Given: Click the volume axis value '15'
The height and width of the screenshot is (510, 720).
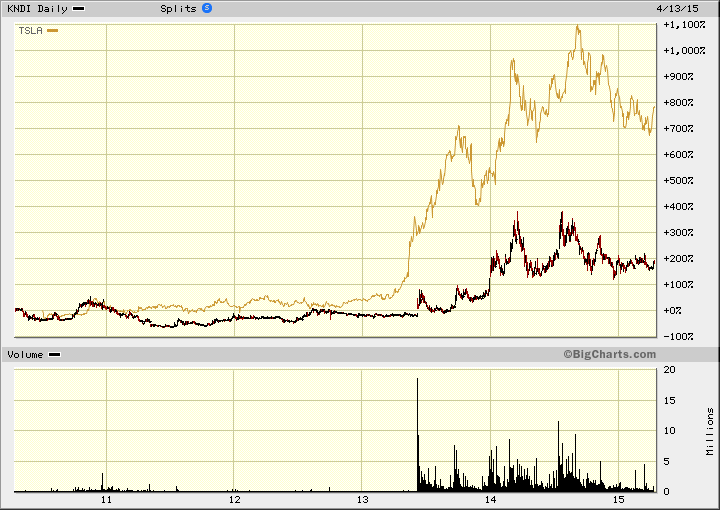Looking at the screenshot, I should (x=669, y=400).
